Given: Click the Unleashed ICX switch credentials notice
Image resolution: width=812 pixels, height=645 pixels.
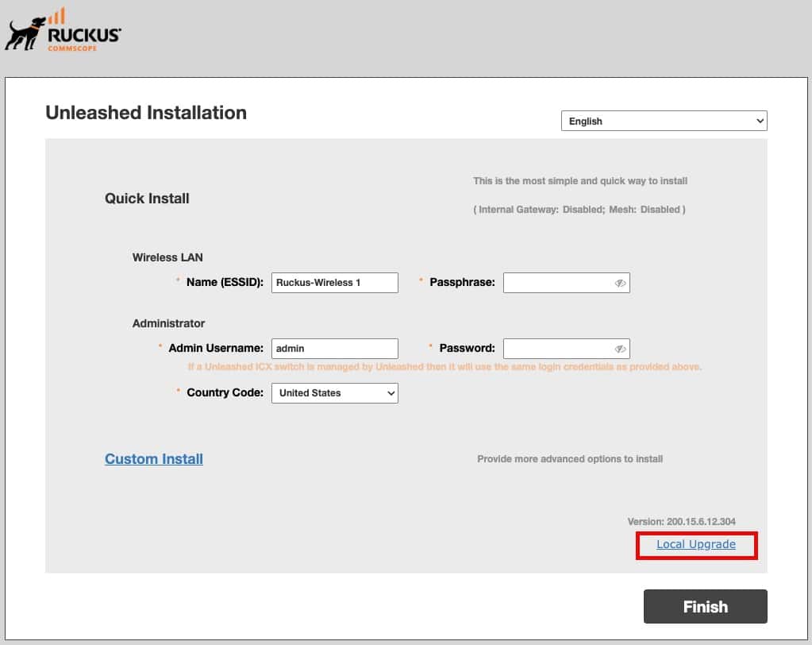Looking at the screenshot, I should tap(444, 367).
